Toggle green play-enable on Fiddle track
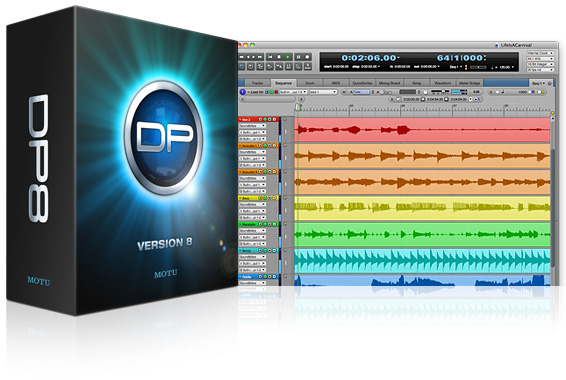The width and height of the screenshot is (566, 380). click(x=265, y=277)
